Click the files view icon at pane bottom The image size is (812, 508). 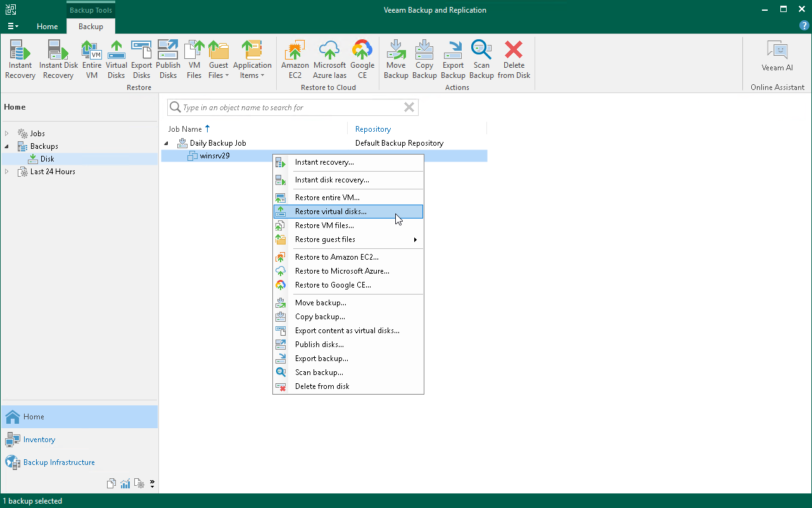[x=111, y=484]
